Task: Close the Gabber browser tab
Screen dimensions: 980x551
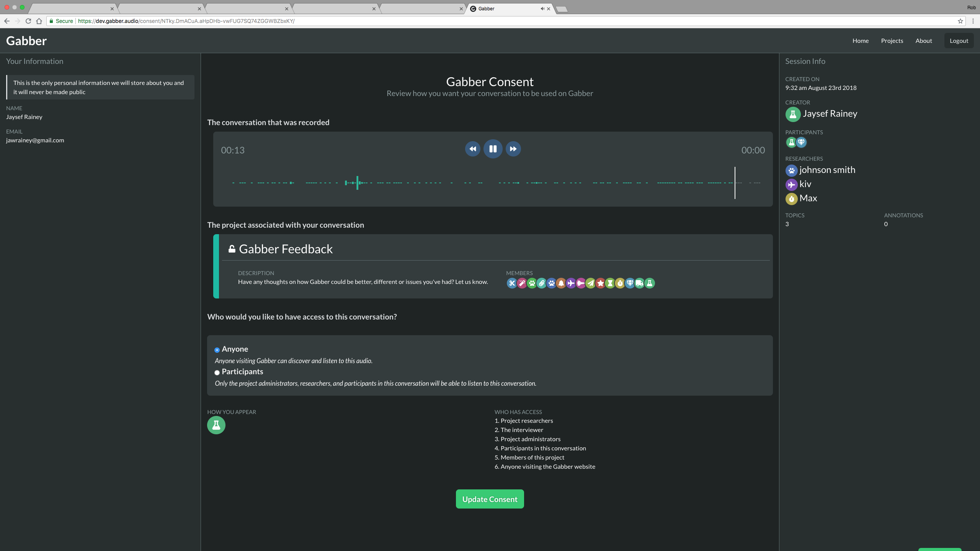Action: coord(549,9)
